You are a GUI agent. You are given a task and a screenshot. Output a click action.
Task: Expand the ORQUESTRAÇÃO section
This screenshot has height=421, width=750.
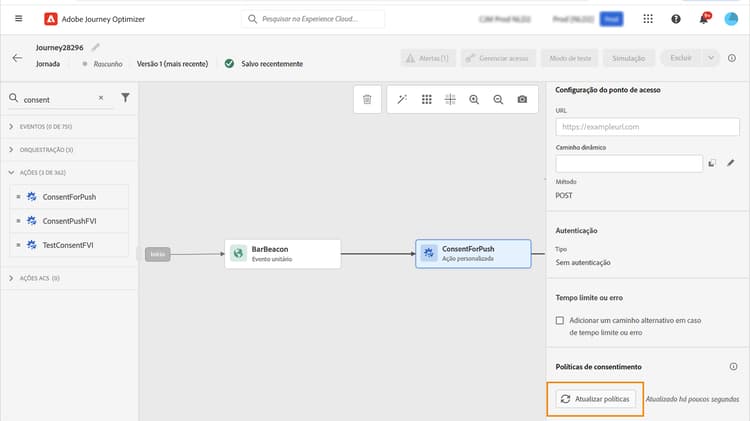click(x=11, y=149)
